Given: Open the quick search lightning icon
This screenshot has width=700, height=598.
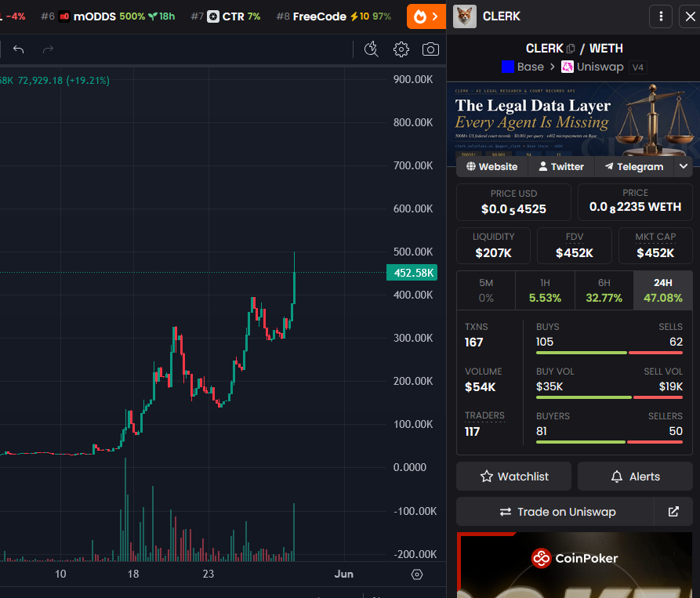Looking at the screenshot, I should click(371, 49).
